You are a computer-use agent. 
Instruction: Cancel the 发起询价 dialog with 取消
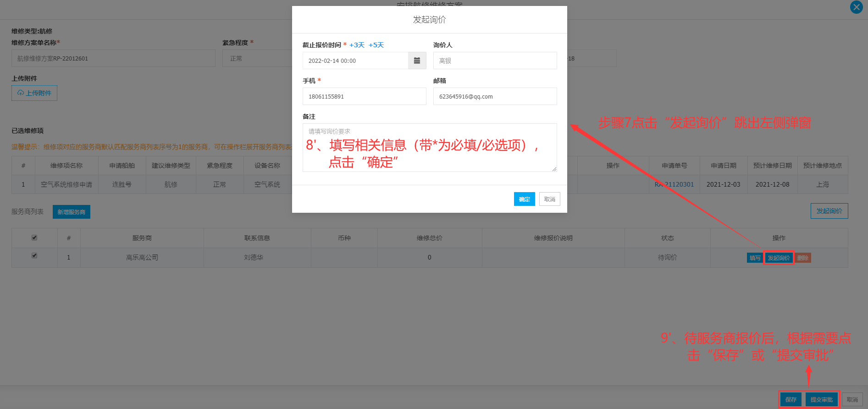(549, 199)
